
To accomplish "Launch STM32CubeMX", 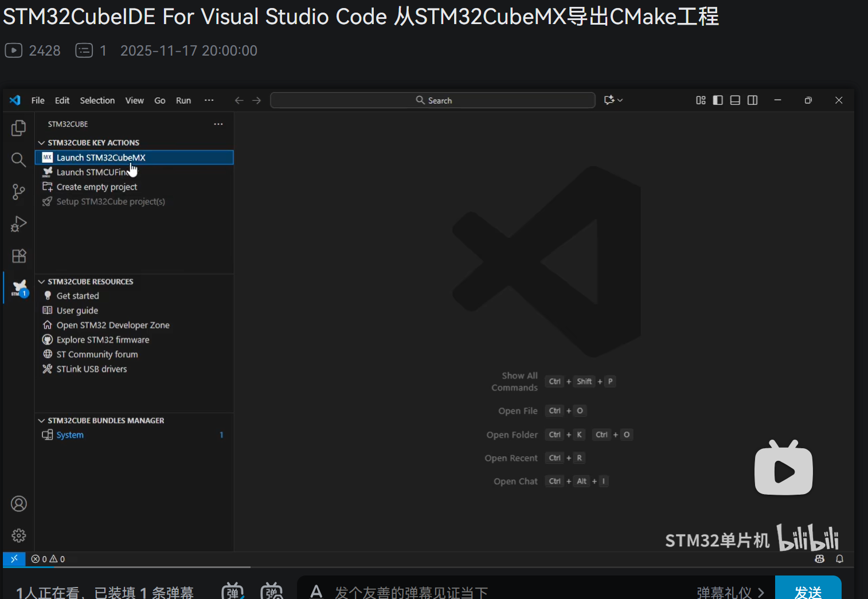I will tap(134, 158).
